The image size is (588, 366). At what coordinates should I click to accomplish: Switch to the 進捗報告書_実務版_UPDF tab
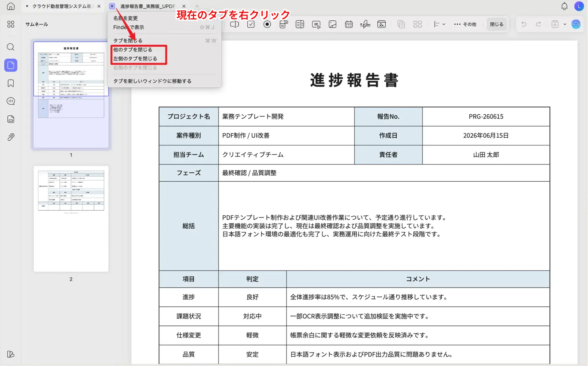[x=148, y=6]
